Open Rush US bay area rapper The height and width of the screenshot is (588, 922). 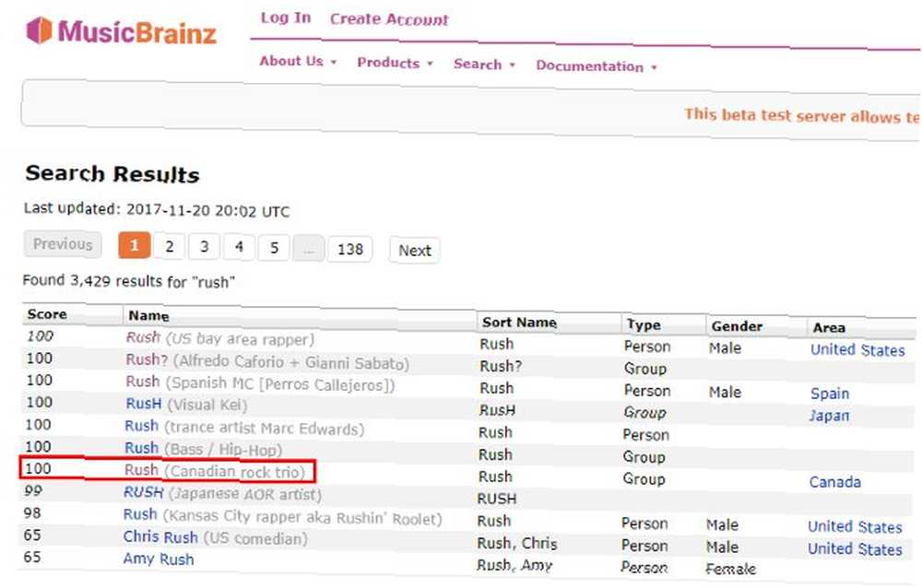pos(143,337)
